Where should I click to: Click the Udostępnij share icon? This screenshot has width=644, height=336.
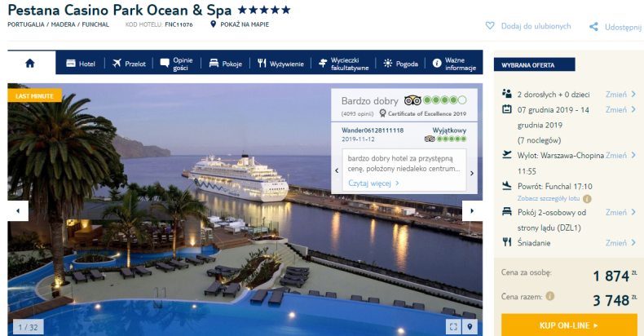pos(593,27)
